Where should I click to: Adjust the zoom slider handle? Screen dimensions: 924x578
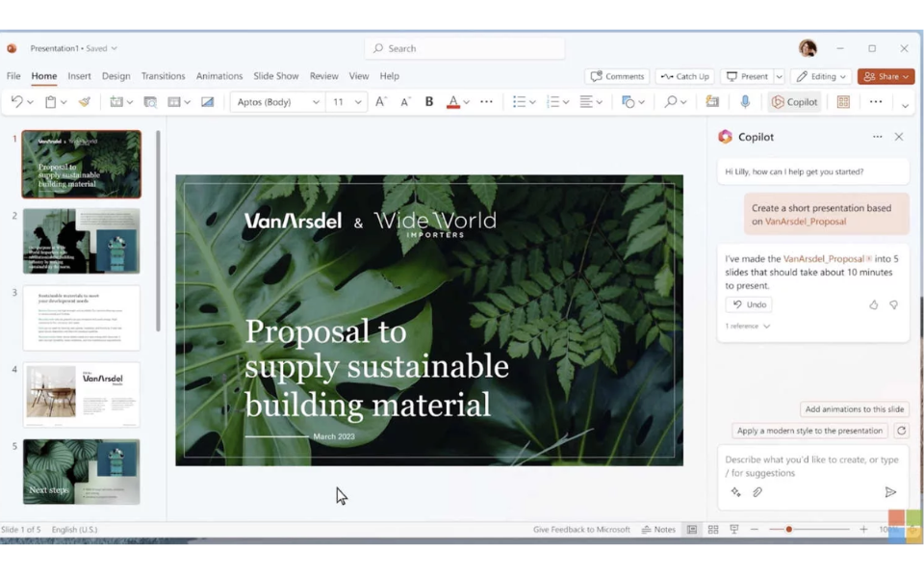788,530
